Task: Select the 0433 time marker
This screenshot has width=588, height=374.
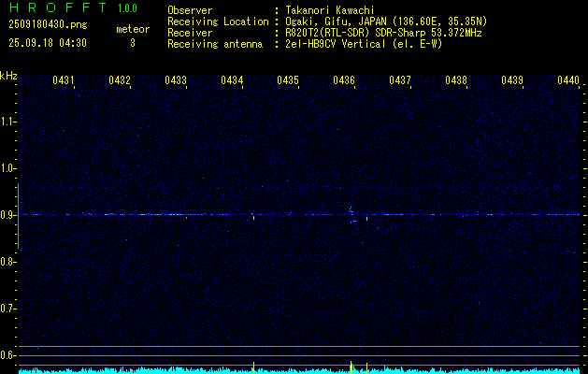Action: click(x=176, y=80)
